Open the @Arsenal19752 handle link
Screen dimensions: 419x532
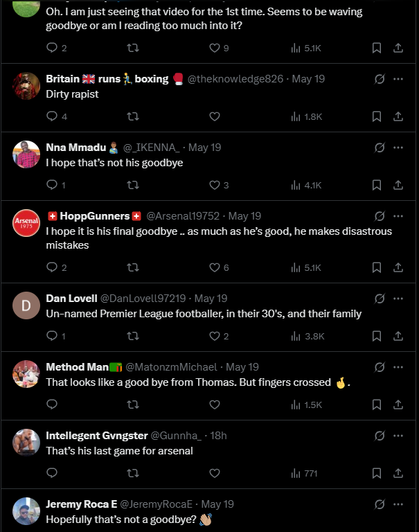point(183,216)
